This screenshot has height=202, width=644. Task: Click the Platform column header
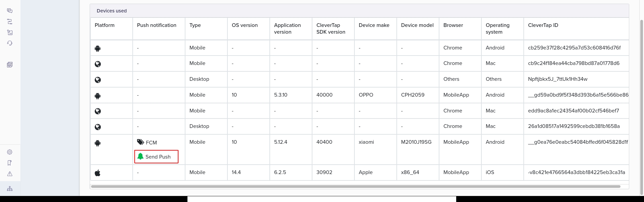coord(104,25)
